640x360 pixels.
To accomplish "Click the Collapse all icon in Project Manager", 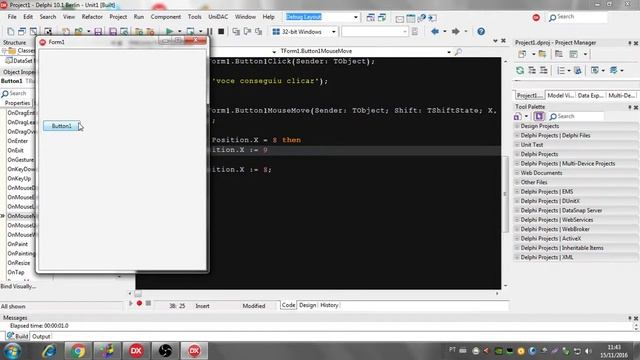I will (543, 70).
